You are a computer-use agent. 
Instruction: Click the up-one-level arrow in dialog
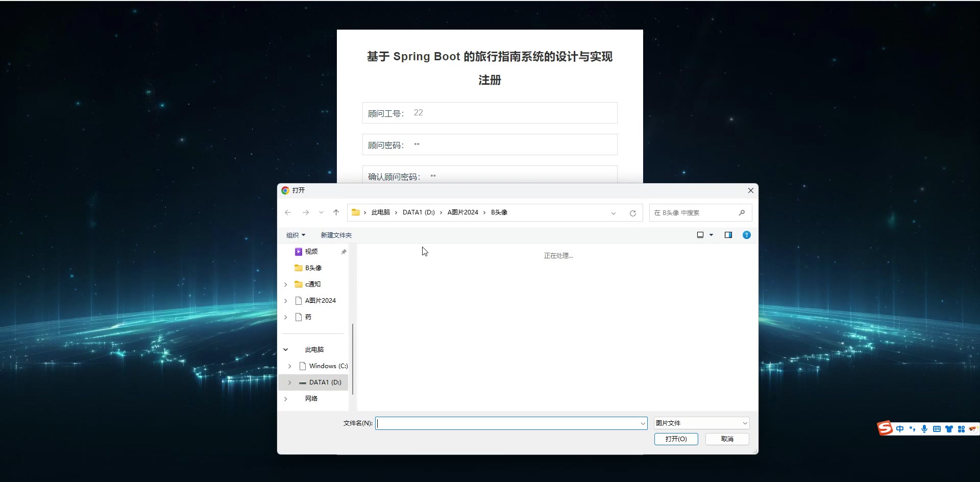click(x=336, y=212)
